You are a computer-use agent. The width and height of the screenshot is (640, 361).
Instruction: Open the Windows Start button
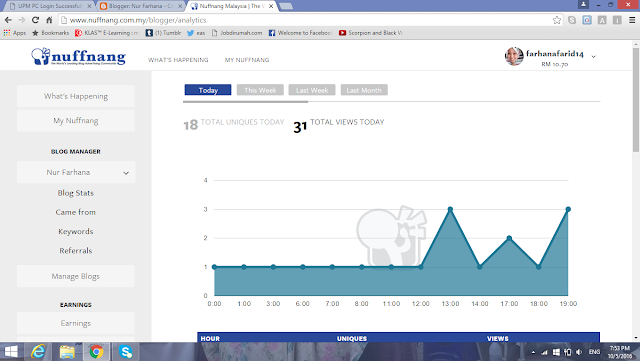coord(11,352)
